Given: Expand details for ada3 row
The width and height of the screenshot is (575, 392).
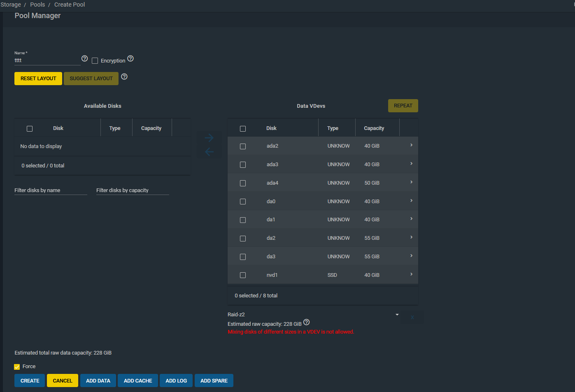Looking at the screenshot, I should 411,164.
